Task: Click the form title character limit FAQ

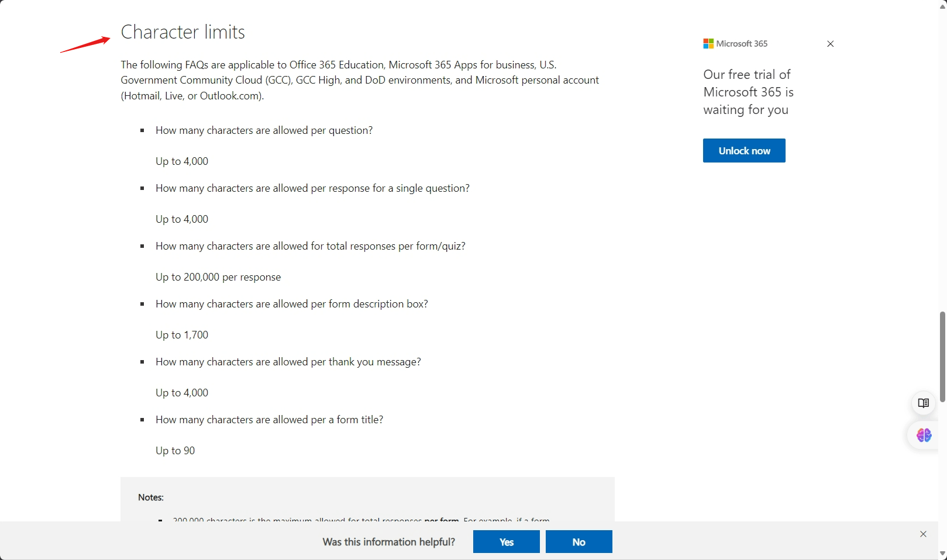Action: 269,420
